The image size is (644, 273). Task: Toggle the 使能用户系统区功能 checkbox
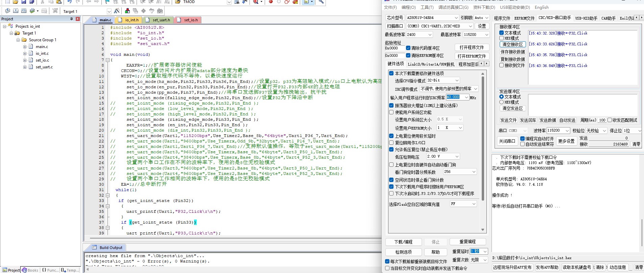point(391,112)
